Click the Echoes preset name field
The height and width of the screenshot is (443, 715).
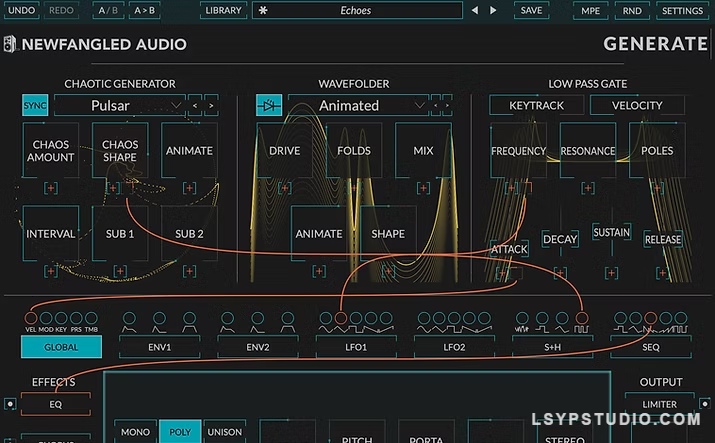pos(357,10)
